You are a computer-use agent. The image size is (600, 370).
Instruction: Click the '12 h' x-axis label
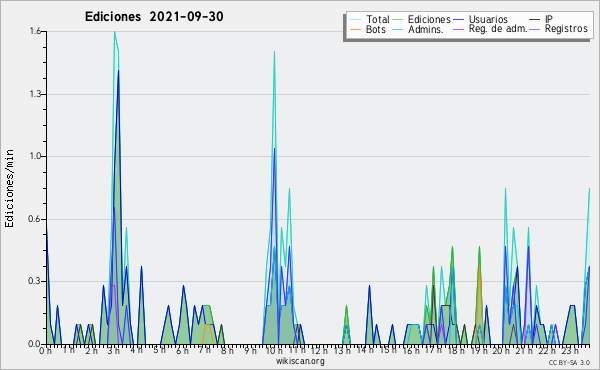point(319,351)
